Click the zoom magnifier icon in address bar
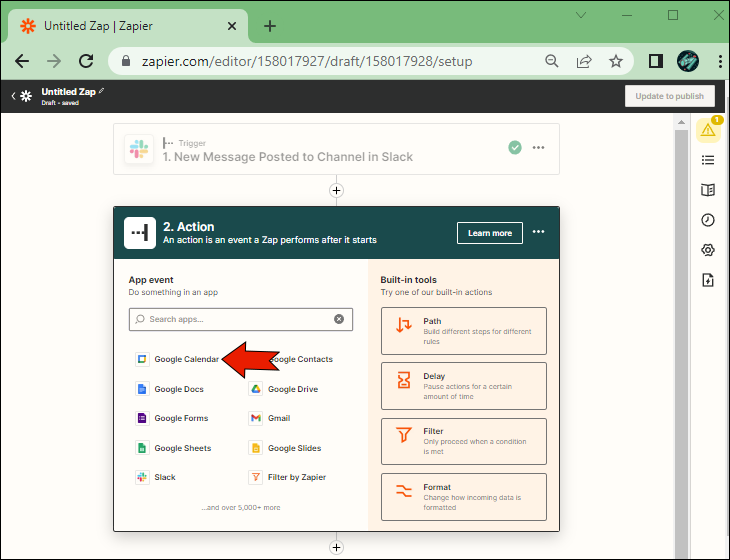The height and width of the screenshot is (560, 730). 552,61
